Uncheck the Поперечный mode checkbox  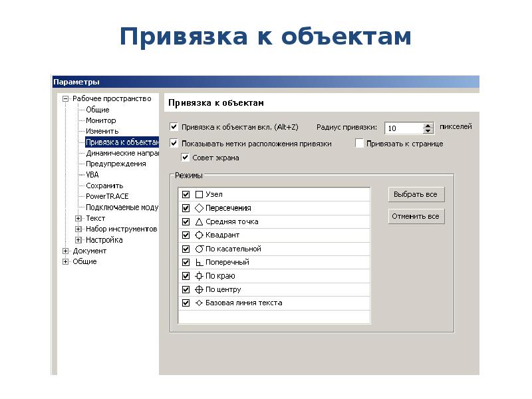(186, 262)
